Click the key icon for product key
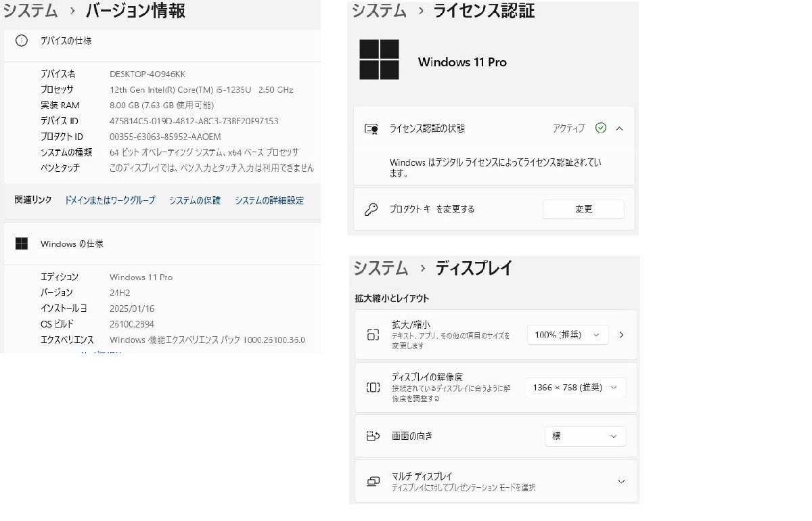The height and width of the screenshot is (521, 812). pos(371,209)
